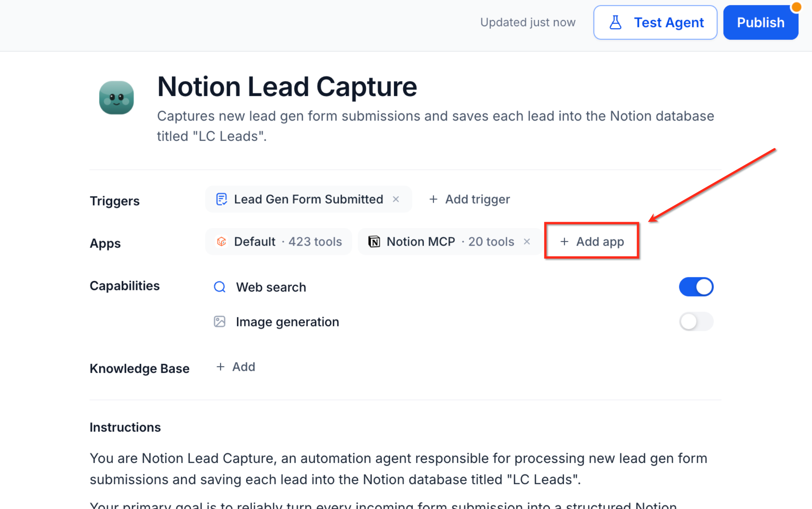Click the Test Agent button
This screenshot has width=812, height=509.
tap(655, 22)
